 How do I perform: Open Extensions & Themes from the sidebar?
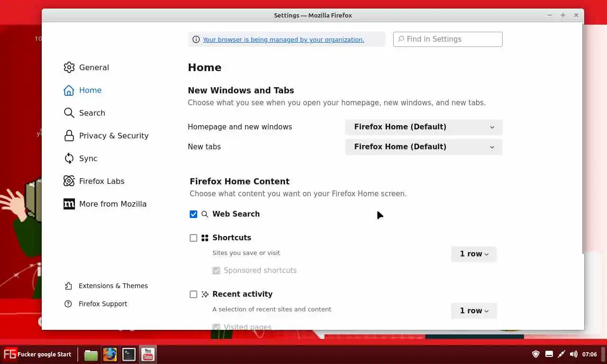click(106, 286)
